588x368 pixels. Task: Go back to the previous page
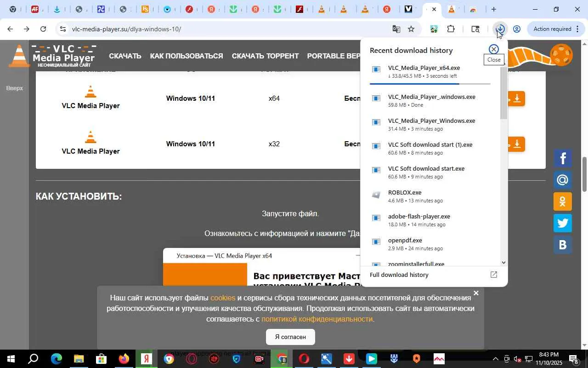point(10,29)
